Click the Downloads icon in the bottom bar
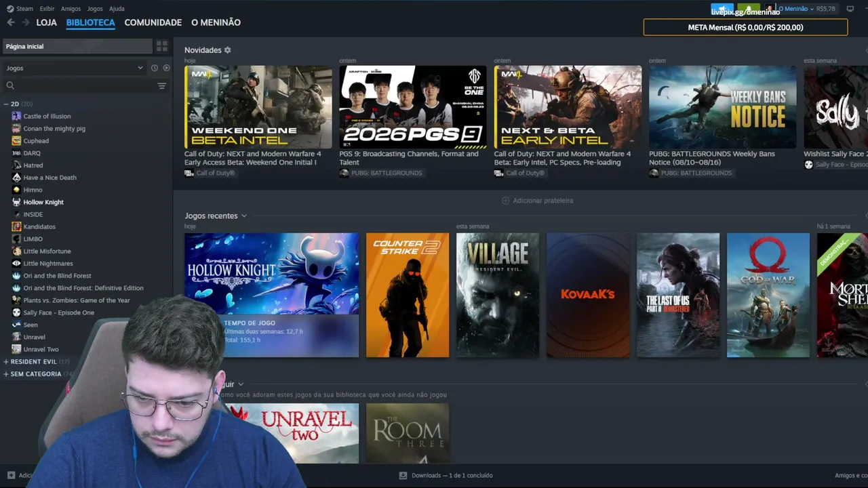868x488 pixels. click(x=403, y=475)
